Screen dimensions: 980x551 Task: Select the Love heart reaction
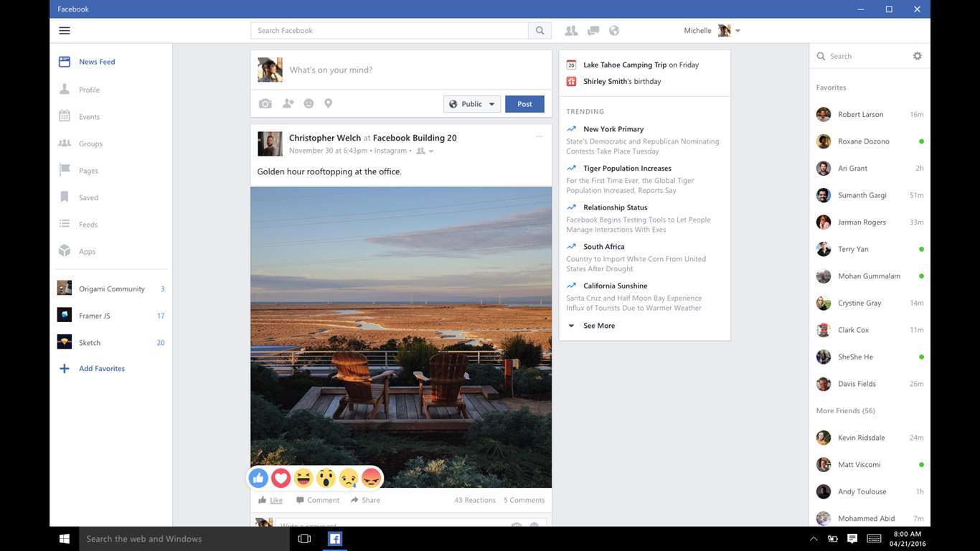click(x=281, y=478)
